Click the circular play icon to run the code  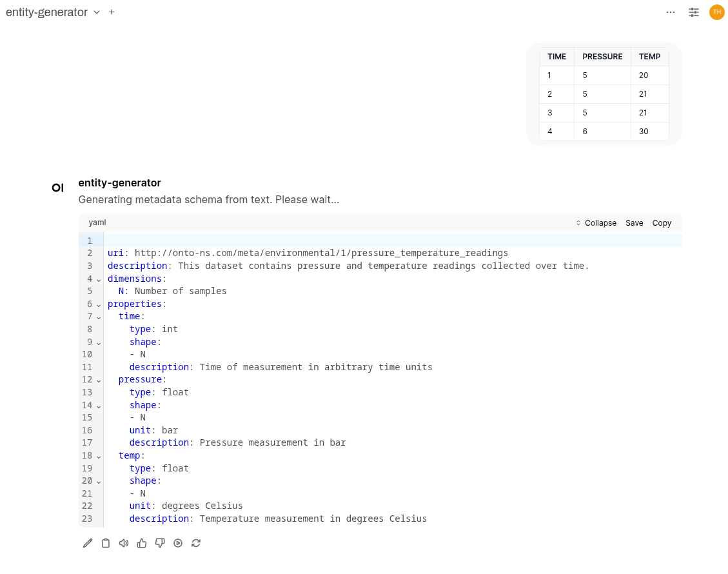pos(177,543)
